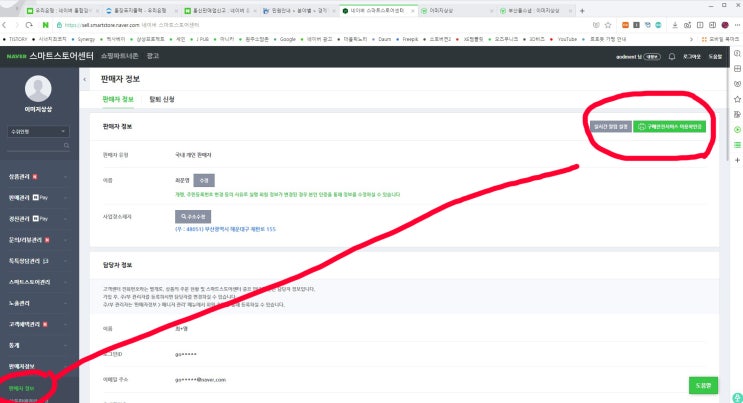Image resolution: width=743 pixels, height=403 pixels.
Task: Click the browser back arrow
Action: (4, 25)
